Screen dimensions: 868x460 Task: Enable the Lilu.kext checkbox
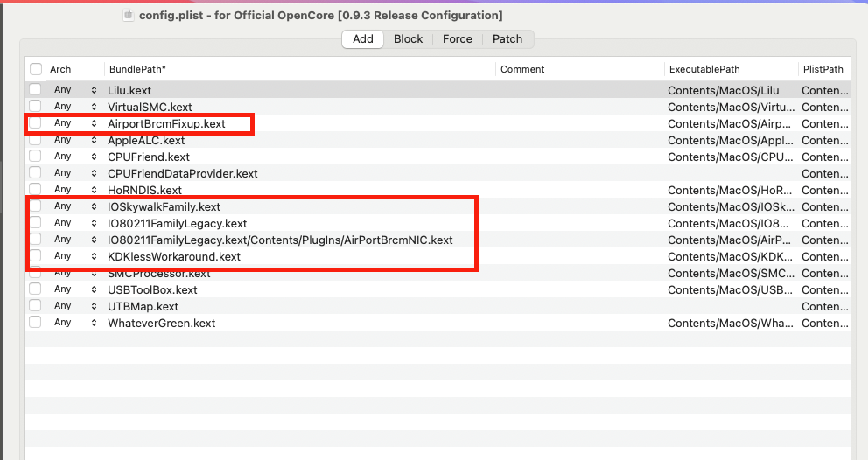click(35, 90)
